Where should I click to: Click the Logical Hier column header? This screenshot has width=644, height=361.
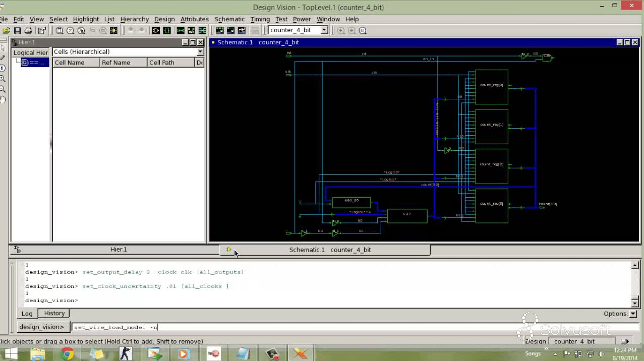[31, 52]
